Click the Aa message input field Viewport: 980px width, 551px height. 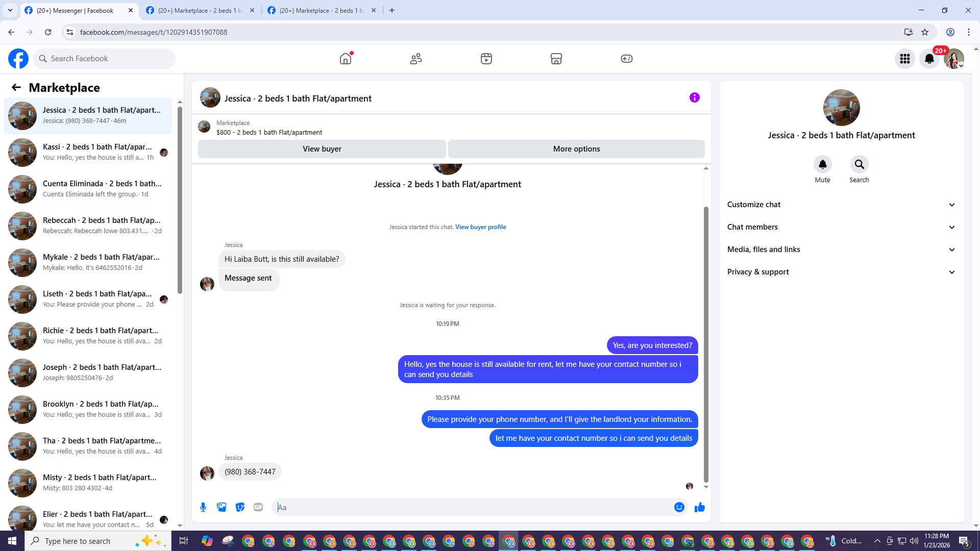click(x=472, y=507)
